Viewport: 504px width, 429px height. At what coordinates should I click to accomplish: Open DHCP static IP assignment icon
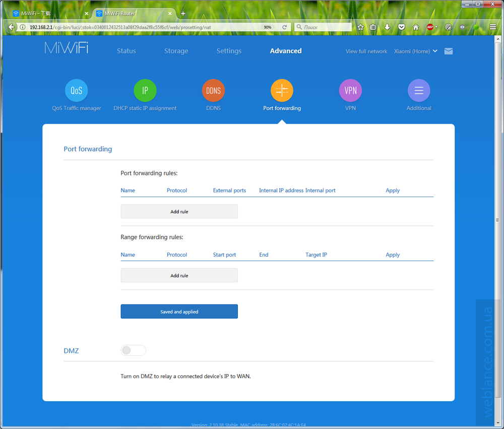(145, 90)
